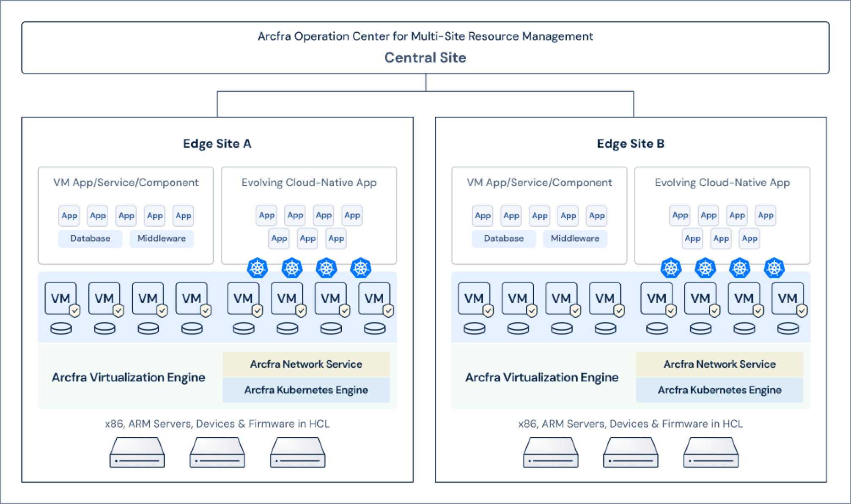Click the rightmost VM icon in Edge Site B
Viewport: 851px width, 504px height.
pyautogui.click(x=788, y=299)
